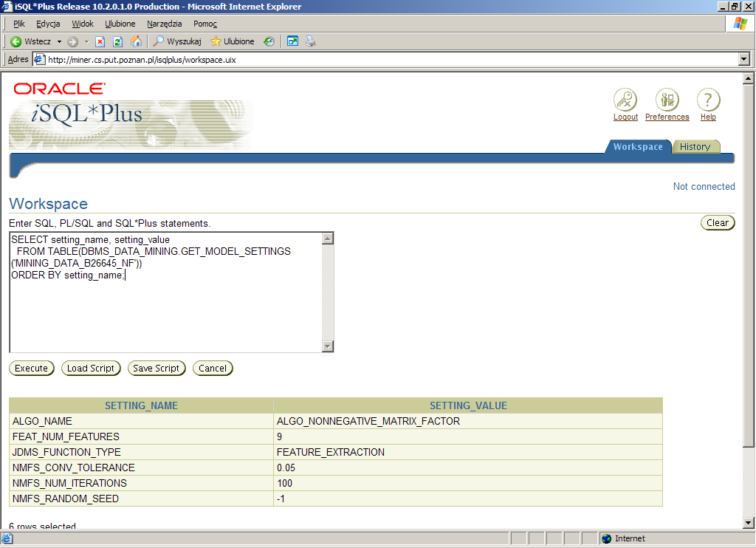756x548 pixels.
Task: Click the History clock icon in toolbar
Action: (x=269, y=42)
